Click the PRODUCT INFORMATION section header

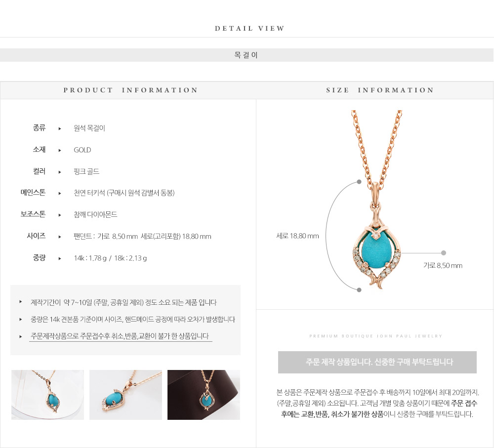(130, 90)
